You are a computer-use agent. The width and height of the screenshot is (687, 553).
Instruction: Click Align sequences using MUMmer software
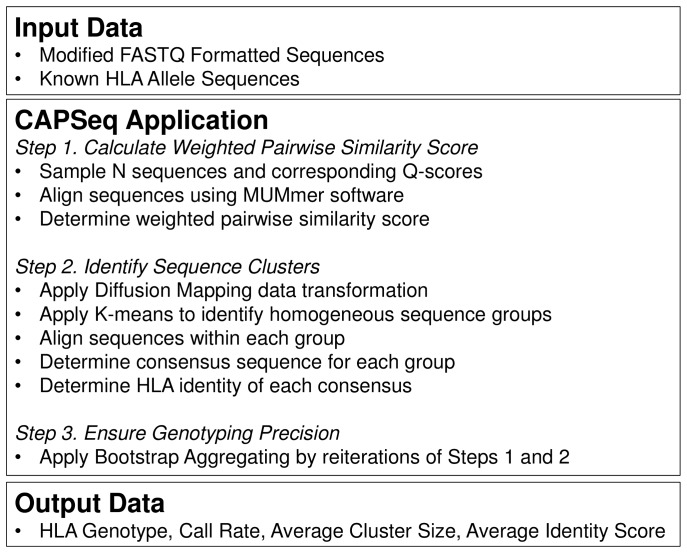point(221,195)
